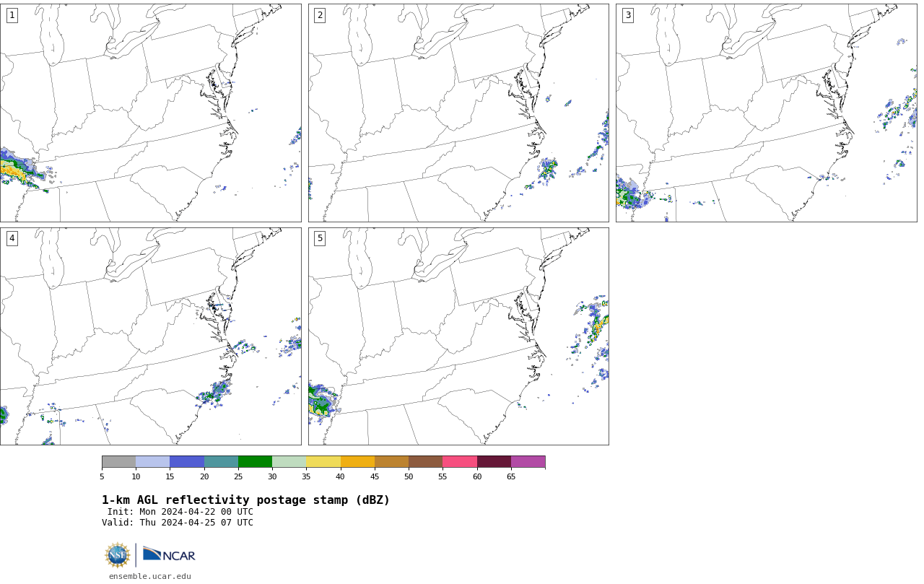The width and height of the screenshot is (924, 584).
Task: Click the purple 65+ dBZ swatch
Action: [528, 462]
